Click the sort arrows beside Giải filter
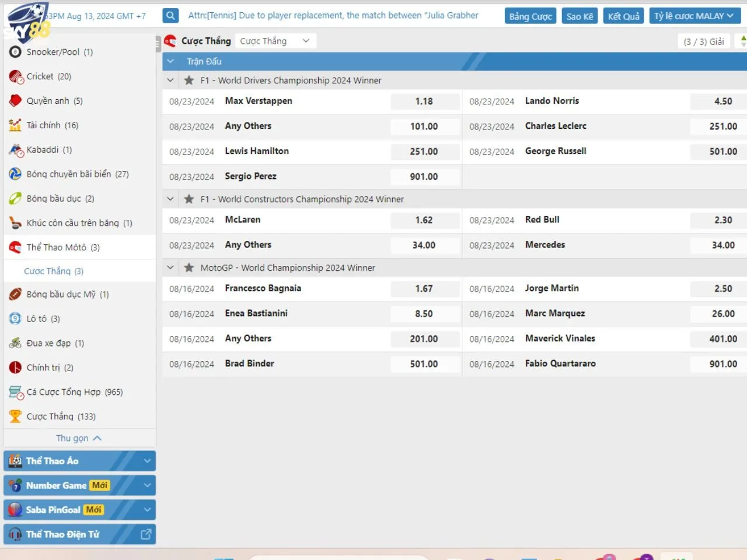The image size is (747, 560). pos(743,41)
